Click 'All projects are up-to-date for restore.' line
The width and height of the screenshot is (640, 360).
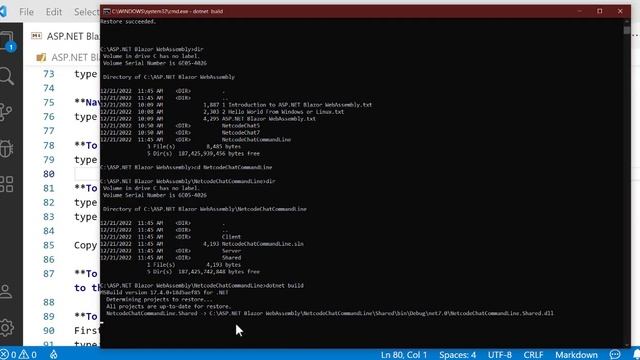169,306
